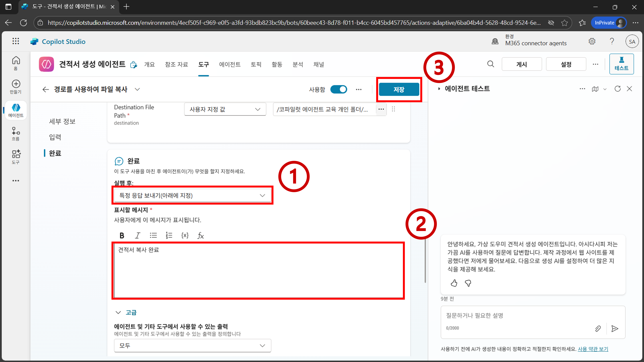Click attach file paperclip in test chat
The width and height of the screenshot is (644, 362).
coord(598,329)
